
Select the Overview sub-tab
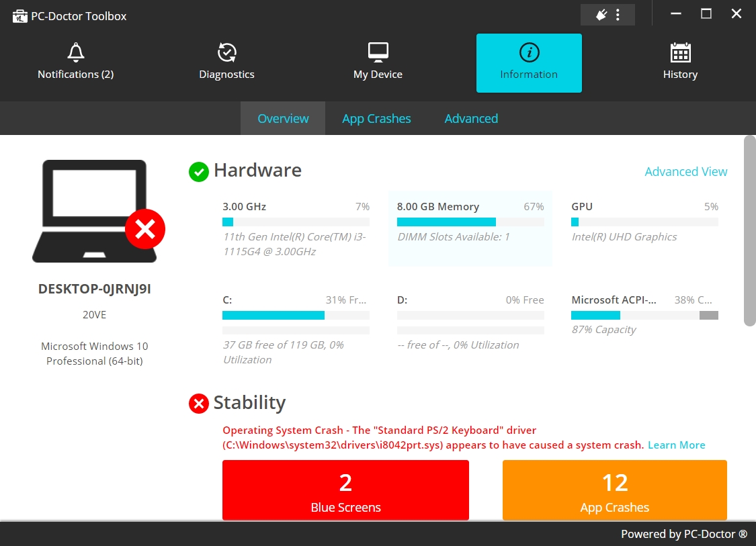pos(283,119)
